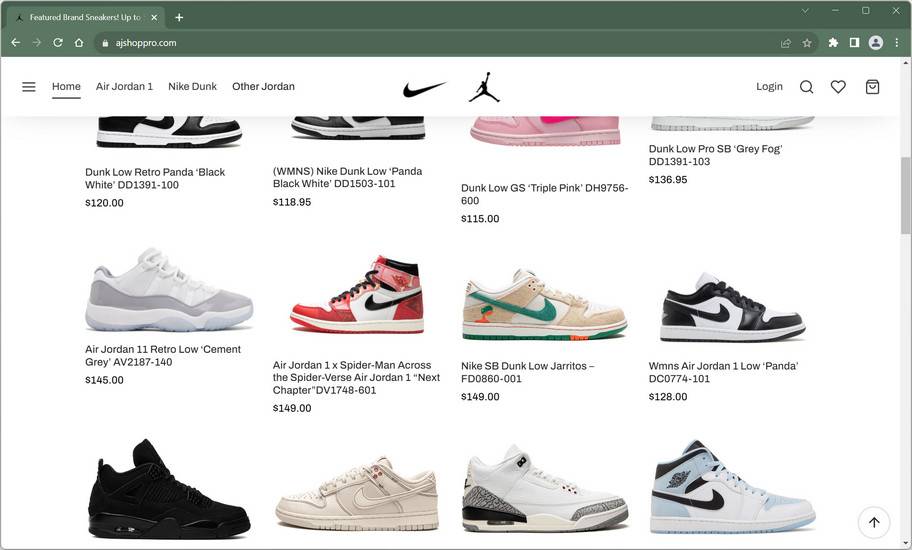This screenshot has height=550, width=912.
Task: Open the Air Jordan 1 menu
Action: click(x=124, y=86)
